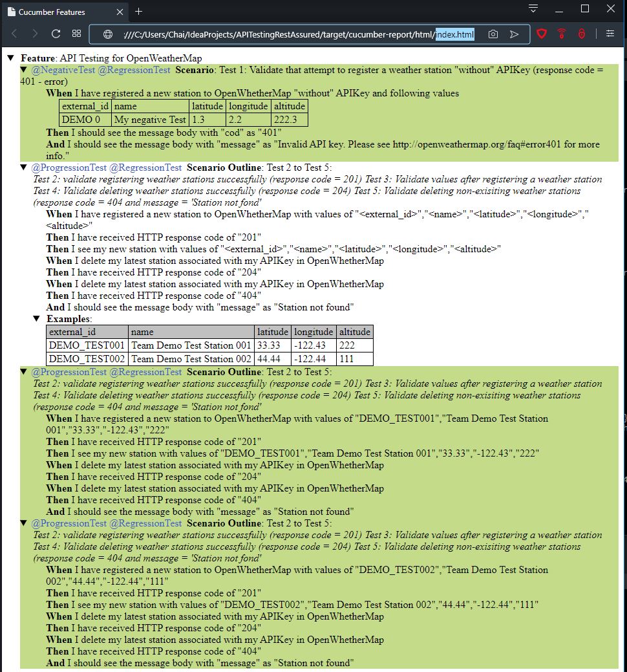This screenshot has width=627, height=672.
Task: Click 'external_id' header in Examples table
Action: pos(87,332)
